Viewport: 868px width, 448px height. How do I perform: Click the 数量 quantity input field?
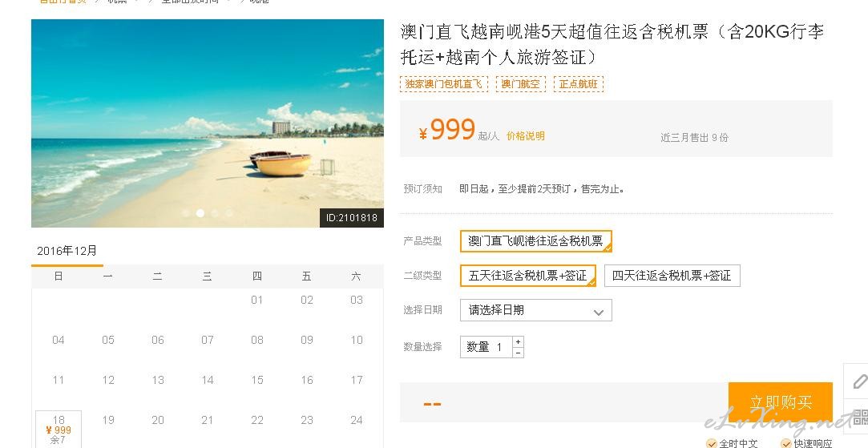[x=486, y=347]
